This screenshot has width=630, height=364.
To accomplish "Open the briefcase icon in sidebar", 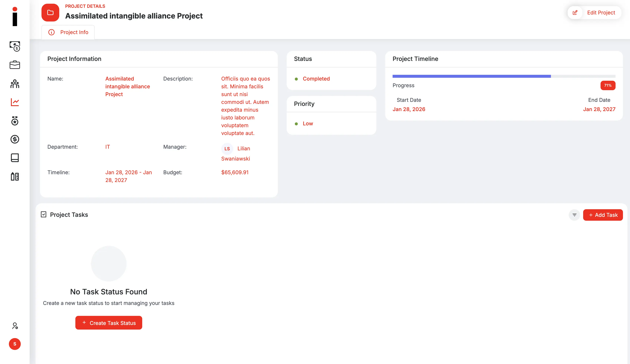I will [15, 65].
